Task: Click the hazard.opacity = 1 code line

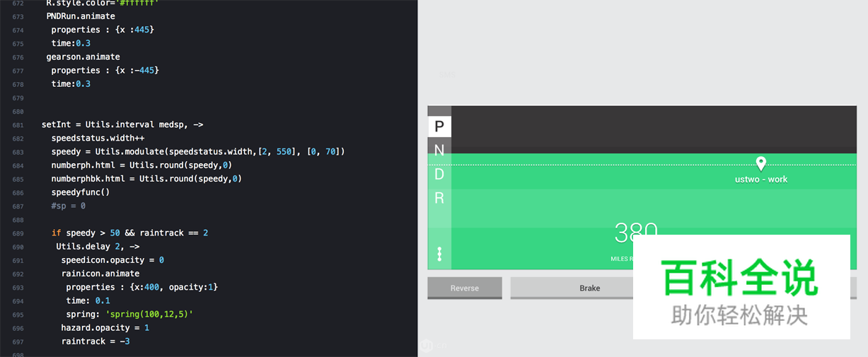Action: click(x=105, y=328)
